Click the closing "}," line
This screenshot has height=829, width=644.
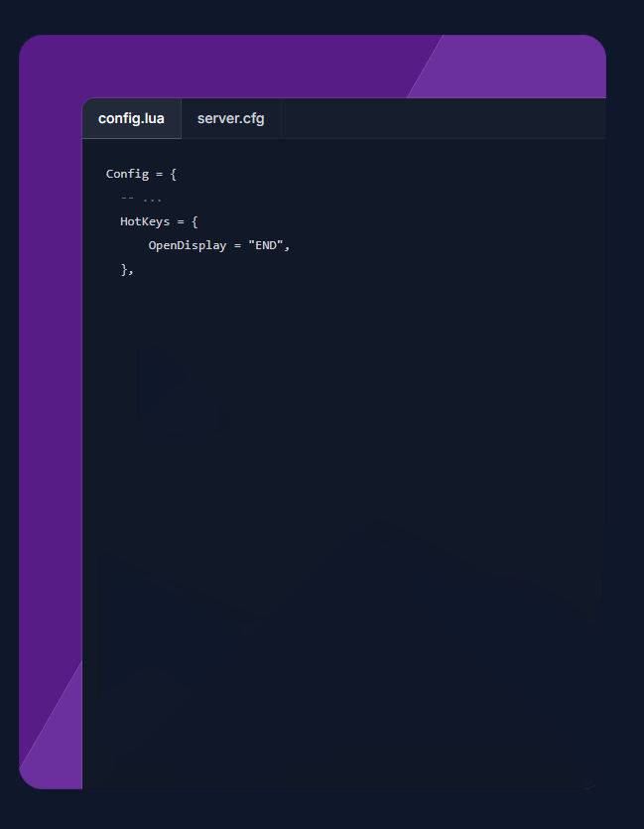127,269
